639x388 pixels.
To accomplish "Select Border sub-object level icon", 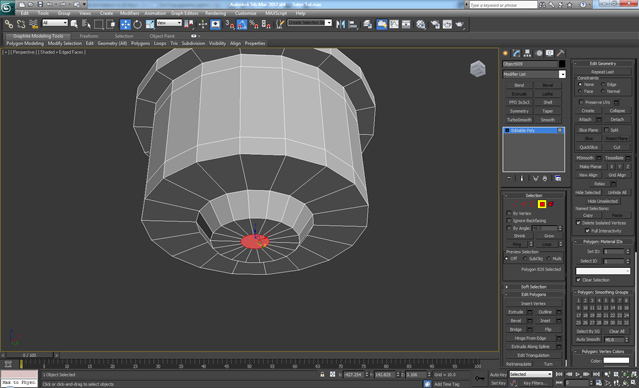I will point(533,204).
